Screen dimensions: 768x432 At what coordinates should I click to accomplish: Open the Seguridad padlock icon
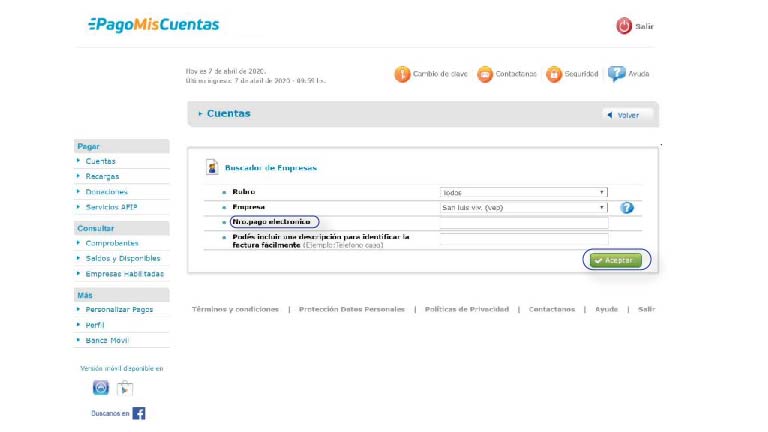point(553,74)
